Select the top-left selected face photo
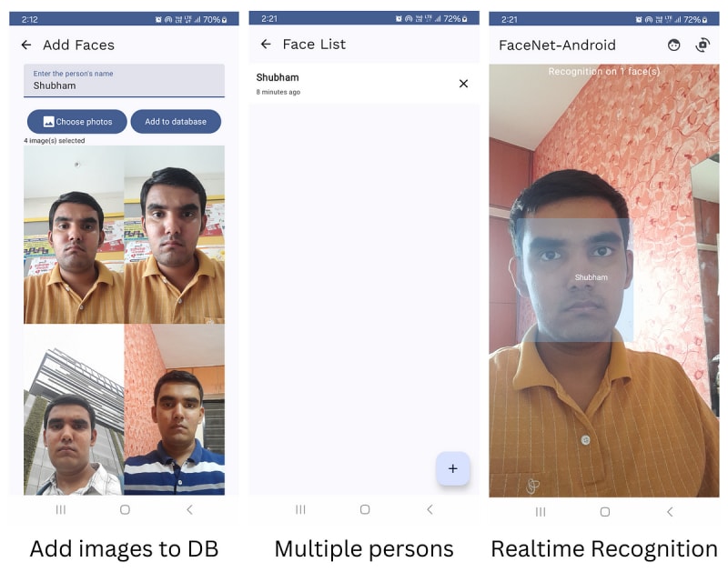 (74, 235)
